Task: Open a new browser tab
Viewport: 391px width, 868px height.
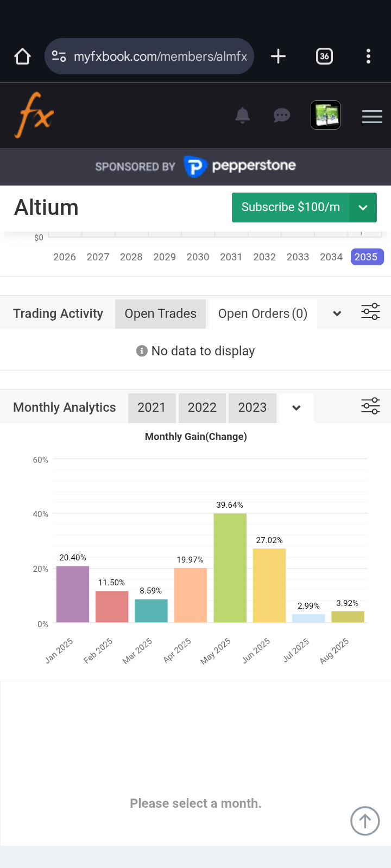Action: click(x=278, y=56)
